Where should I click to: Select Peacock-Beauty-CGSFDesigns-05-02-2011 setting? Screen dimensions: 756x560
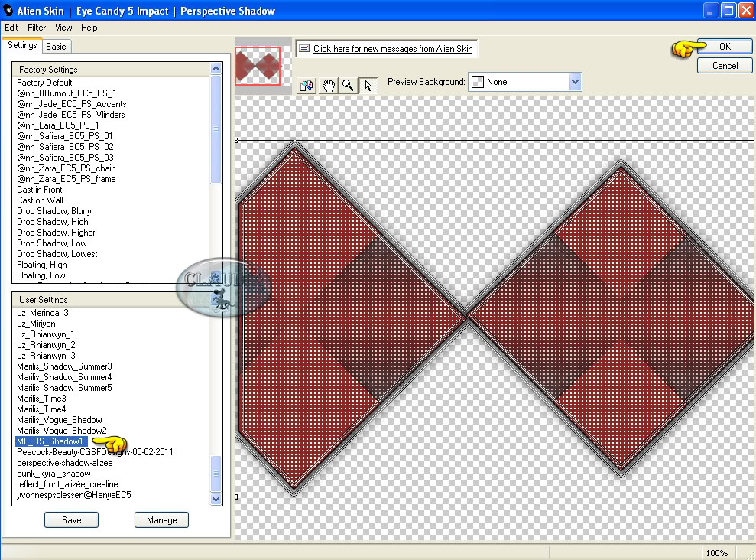point(95,452)
